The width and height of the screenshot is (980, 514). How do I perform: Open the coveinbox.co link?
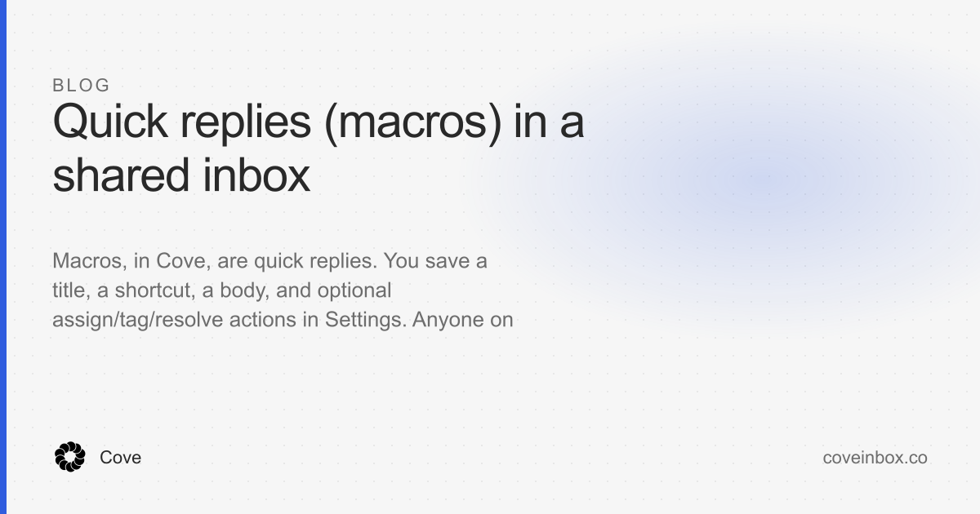(875, 458)
